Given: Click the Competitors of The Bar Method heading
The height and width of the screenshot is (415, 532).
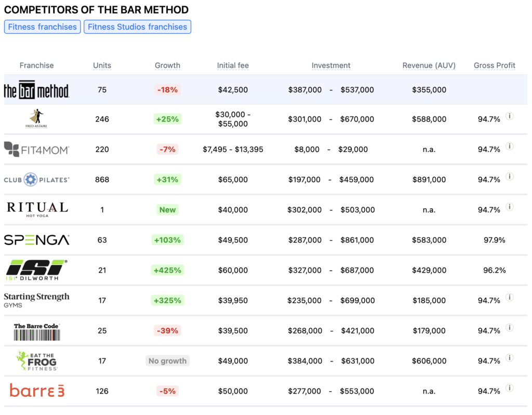Looking at the screenshot, I should coord(96,9).
